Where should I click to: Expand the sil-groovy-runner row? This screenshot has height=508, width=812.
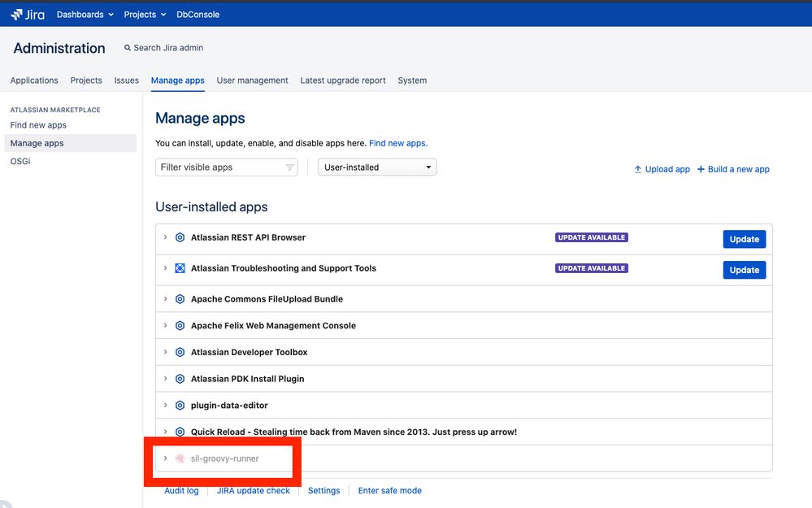[x=165, y=458]
